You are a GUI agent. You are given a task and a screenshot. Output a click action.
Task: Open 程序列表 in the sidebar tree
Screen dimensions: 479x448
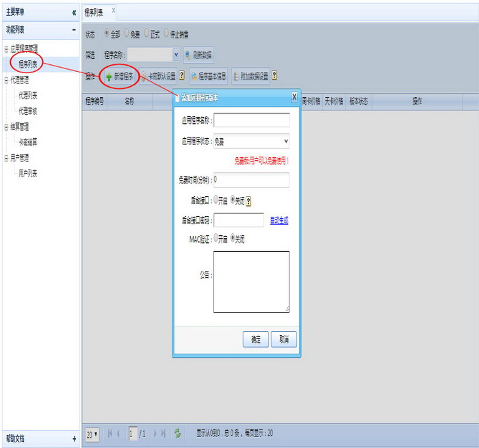(28, 64)
